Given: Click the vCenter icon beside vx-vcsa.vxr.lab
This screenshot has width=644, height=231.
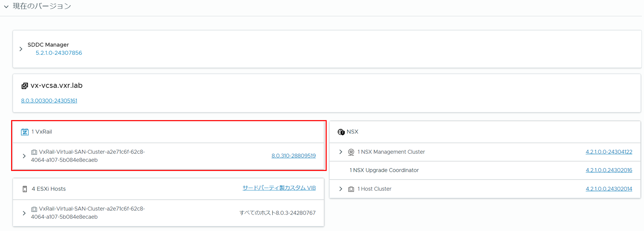Looking at the screenshot, I should point(24,86).
